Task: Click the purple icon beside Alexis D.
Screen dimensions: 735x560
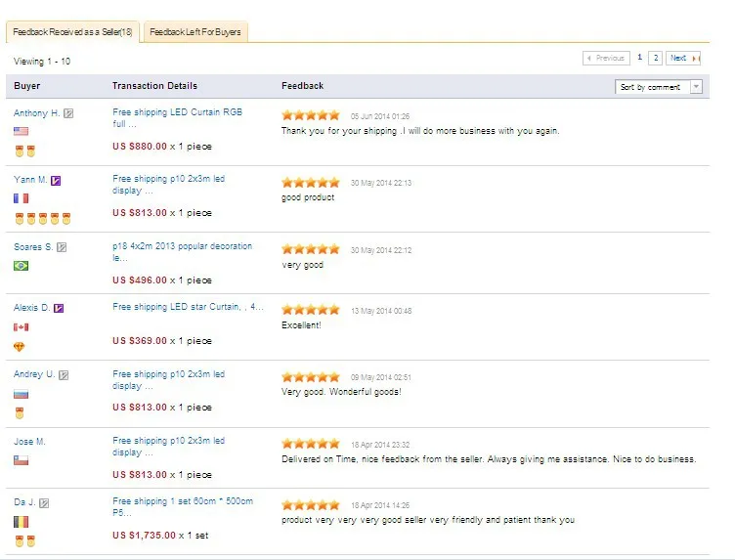Action: point(59,309)
